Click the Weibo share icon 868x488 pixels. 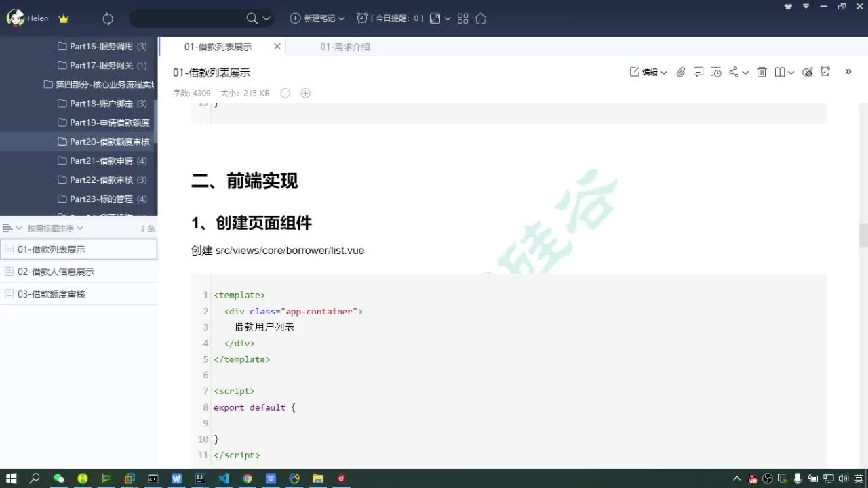coord(808,72)
